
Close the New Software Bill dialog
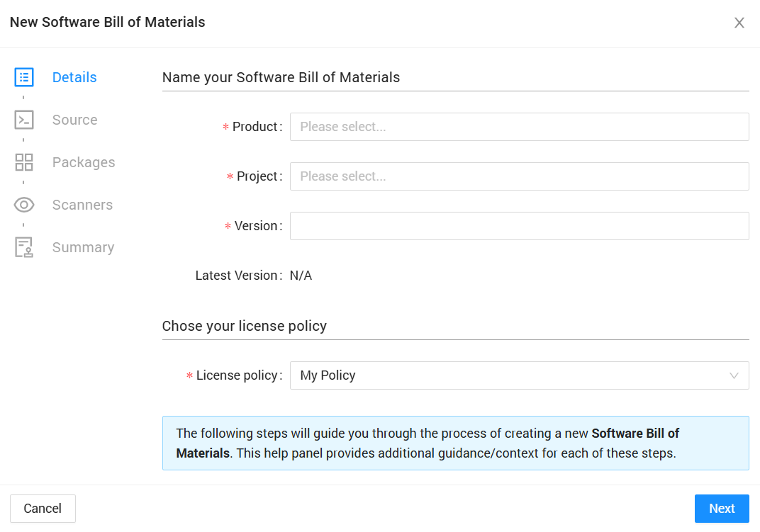[739, 23]
